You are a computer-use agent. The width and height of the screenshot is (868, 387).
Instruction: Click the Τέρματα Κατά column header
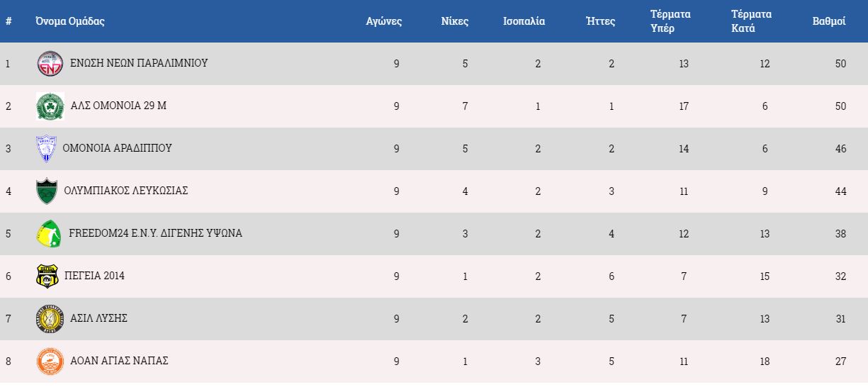tap(752, 21)
